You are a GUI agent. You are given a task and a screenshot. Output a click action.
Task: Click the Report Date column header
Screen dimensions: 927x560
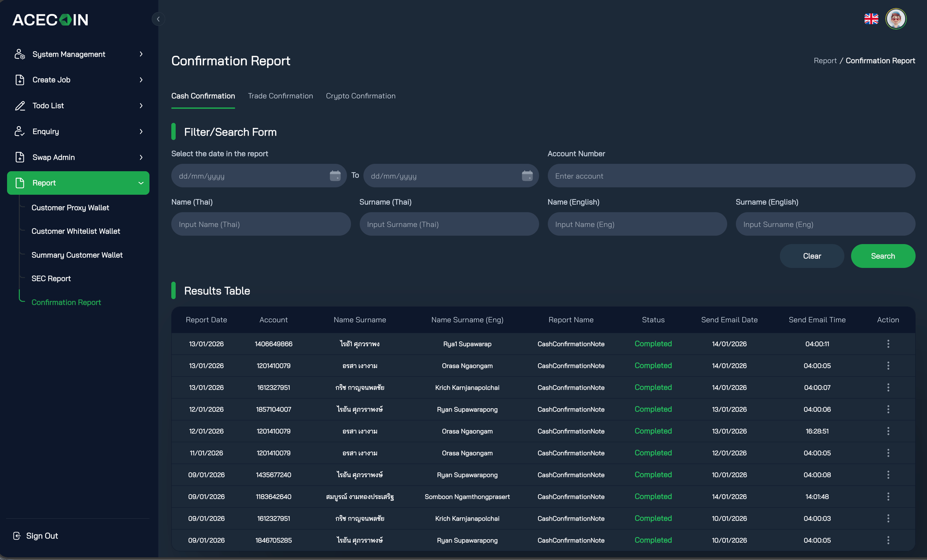(x=206, y=320)
